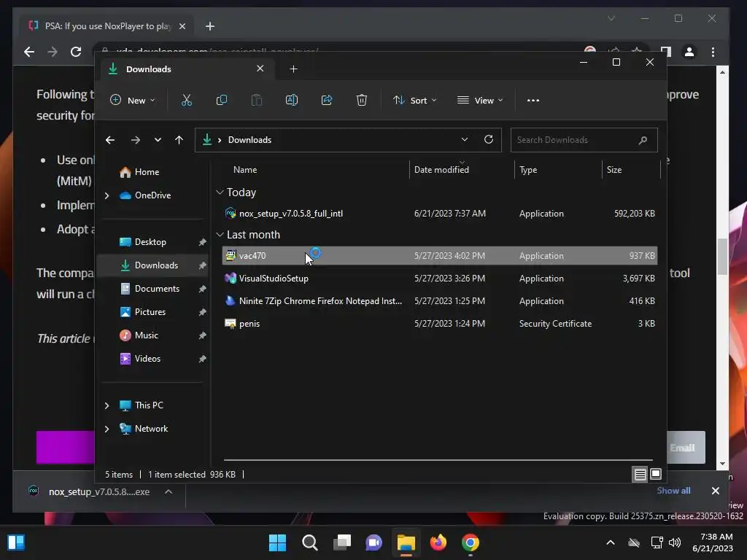Open Windows Start menu on taskbar
The image size is (747, 560).
tap(278, 542)
